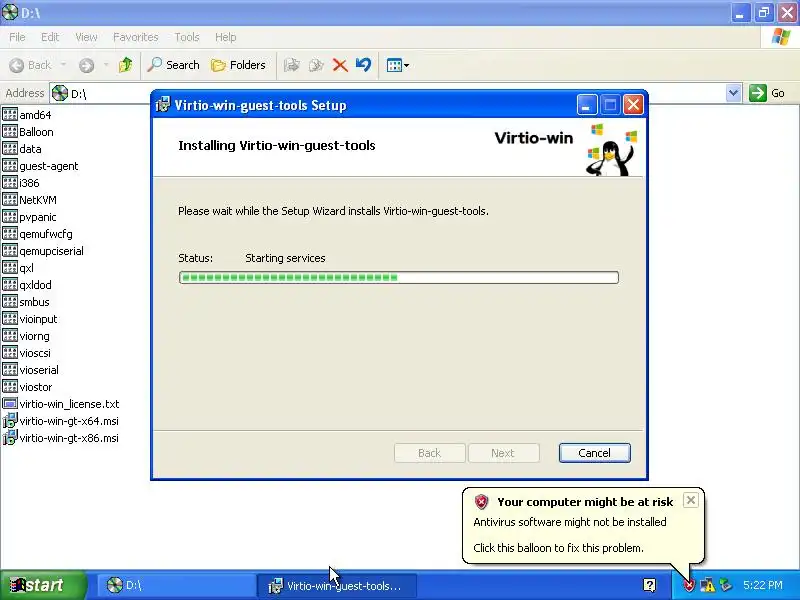Screen dimensions: 800x600
Task: Switch to Virtio-win-guest-tools taskbar button
Action: tap(336, 585)
